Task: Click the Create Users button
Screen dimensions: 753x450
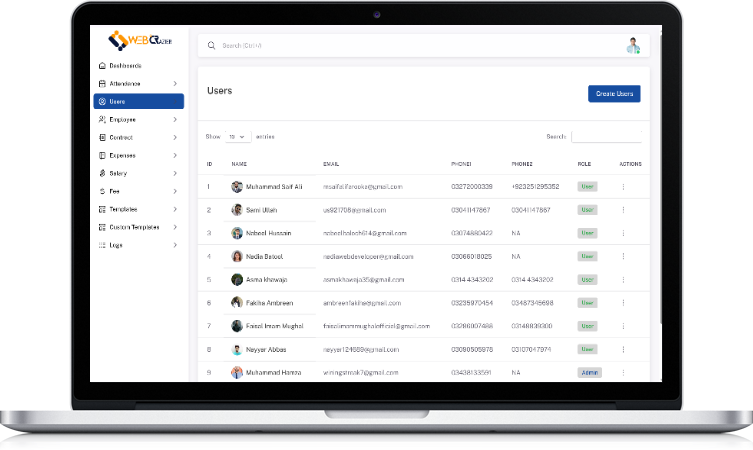Action: pos(614,94)
